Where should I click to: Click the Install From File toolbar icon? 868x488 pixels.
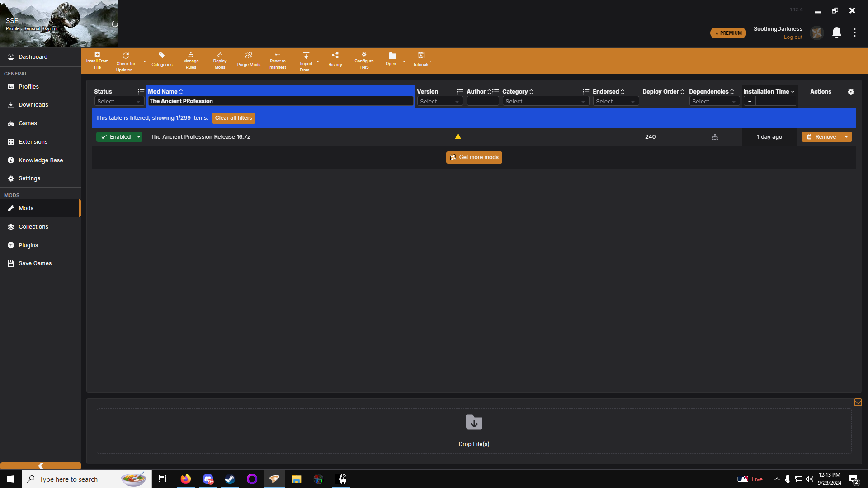(x=97, y=61)
